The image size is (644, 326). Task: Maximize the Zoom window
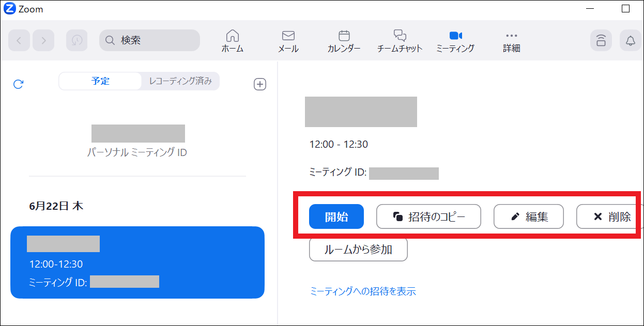click(625, 9)
